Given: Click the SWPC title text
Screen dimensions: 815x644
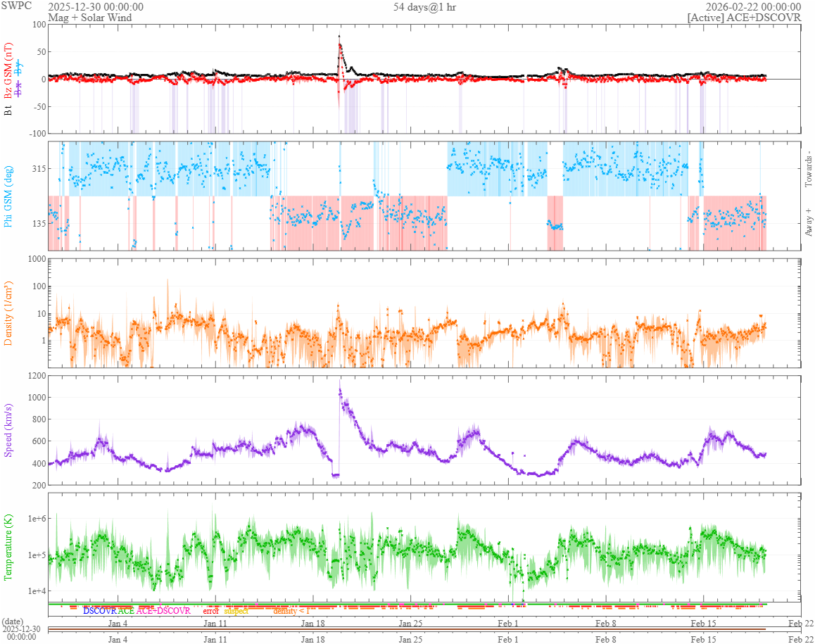Looking at the screenshot, I should (16, 6).
